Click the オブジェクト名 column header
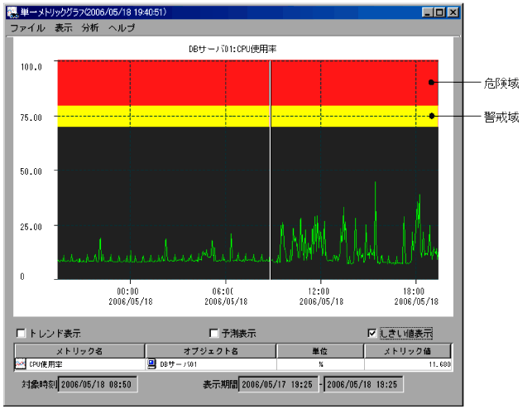This screenshot has height=409, width=532. point(211,351)
